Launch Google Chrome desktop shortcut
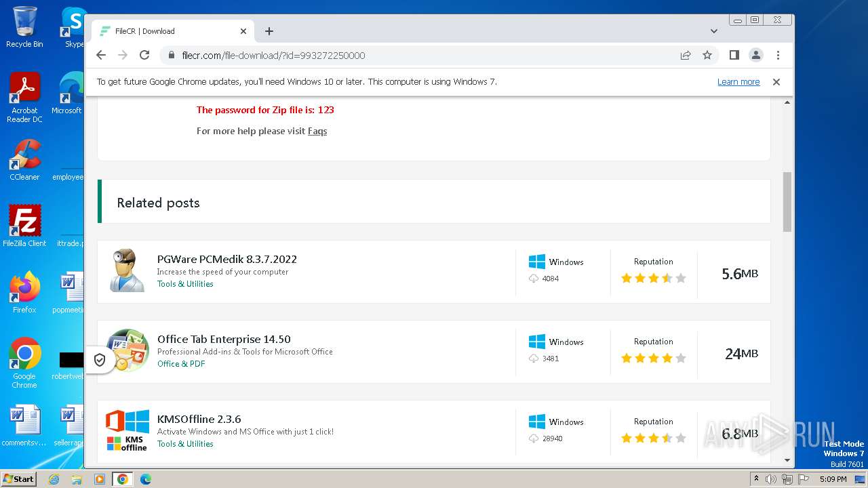The image size is (868, 488). point(24,363)
